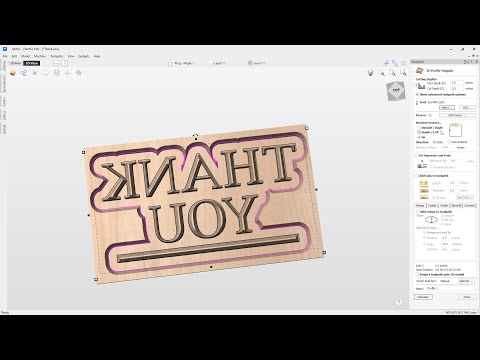Click the tool Edit button
Viewport: 480px width, 360px height.
point(466,108)
